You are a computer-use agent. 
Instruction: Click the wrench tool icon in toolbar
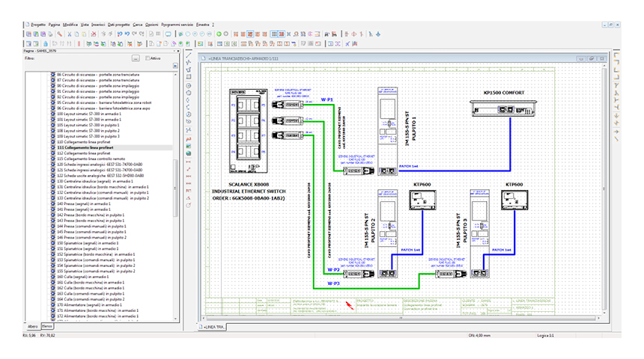[60, 34]
